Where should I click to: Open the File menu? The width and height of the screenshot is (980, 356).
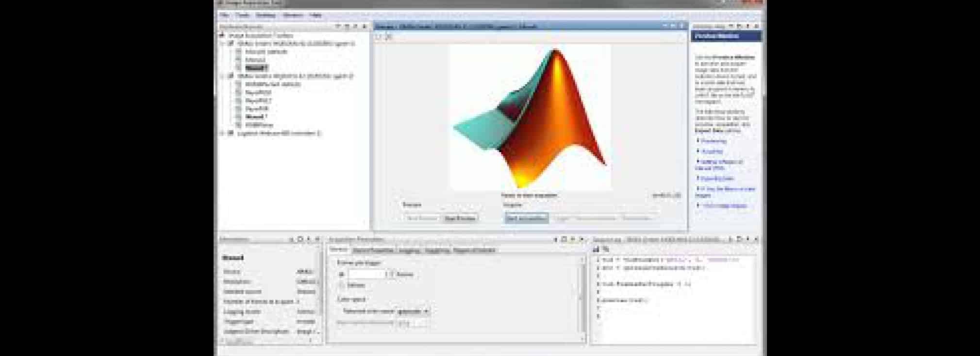point(224,16)
